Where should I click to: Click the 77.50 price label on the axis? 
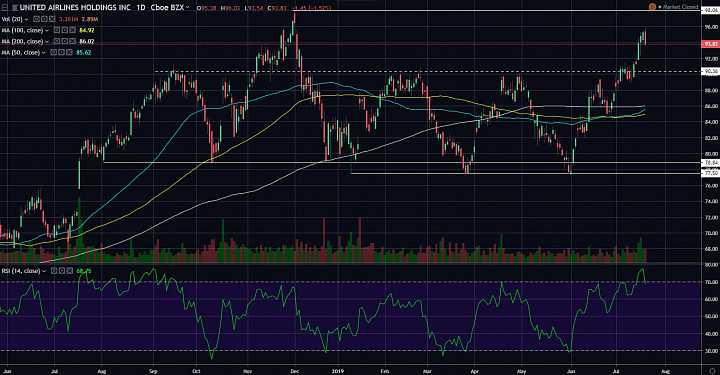[711, 173]
